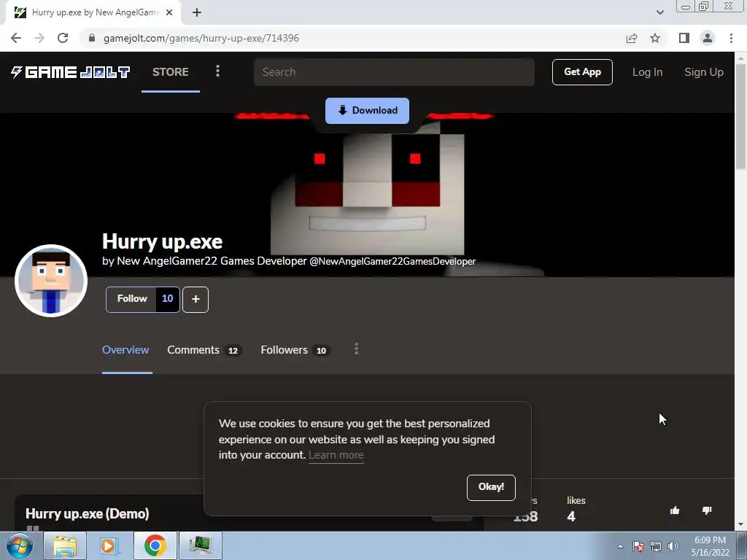Image resolution: width=747 pixels, height=560 pixels.
Task: Open developer link @NewAngelGamer22GamesDeveloper
Action: [392, 262]
